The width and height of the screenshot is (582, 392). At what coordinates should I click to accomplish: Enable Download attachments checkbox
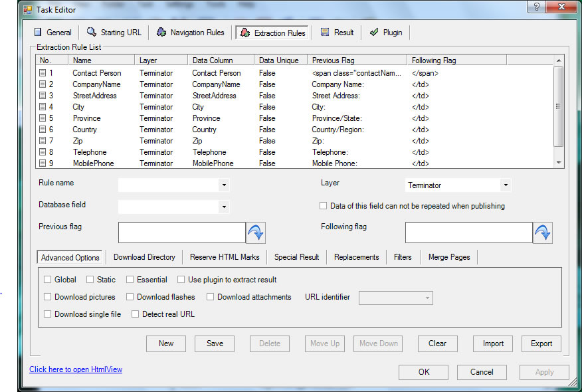210,297
